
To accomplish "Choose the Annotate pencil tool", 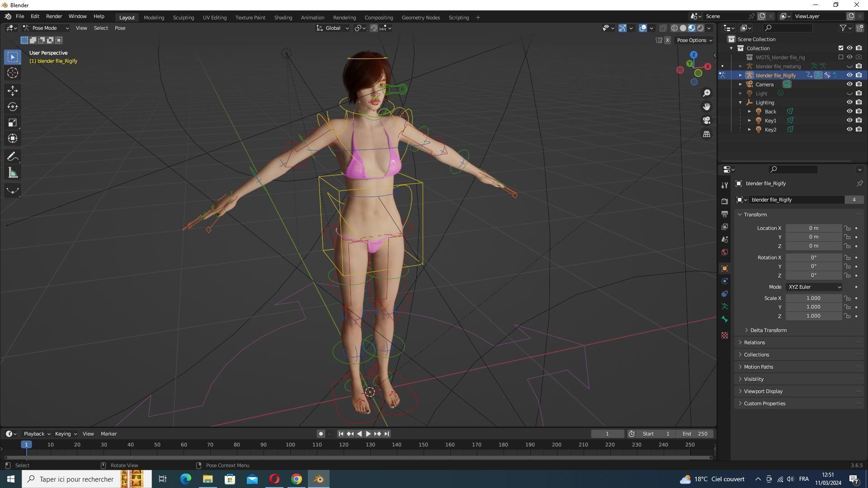I will click(13, 157).
